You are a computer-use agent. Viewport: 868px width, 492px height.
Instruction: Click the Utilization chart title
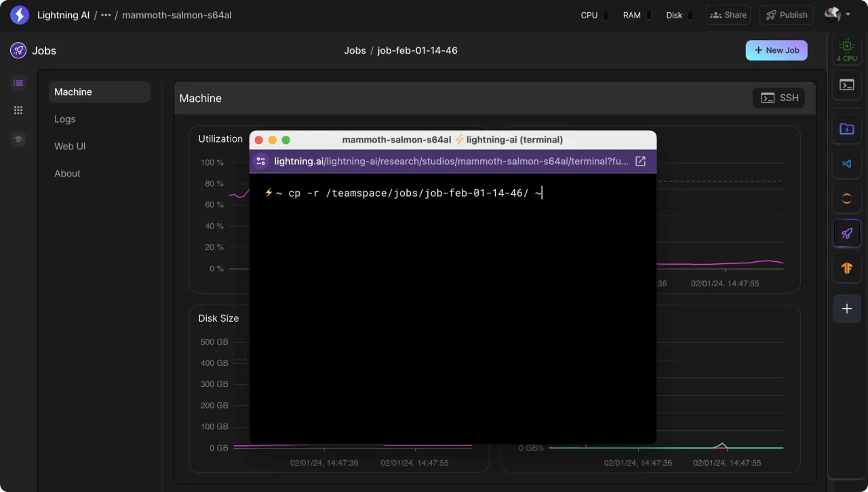(220, 138)
